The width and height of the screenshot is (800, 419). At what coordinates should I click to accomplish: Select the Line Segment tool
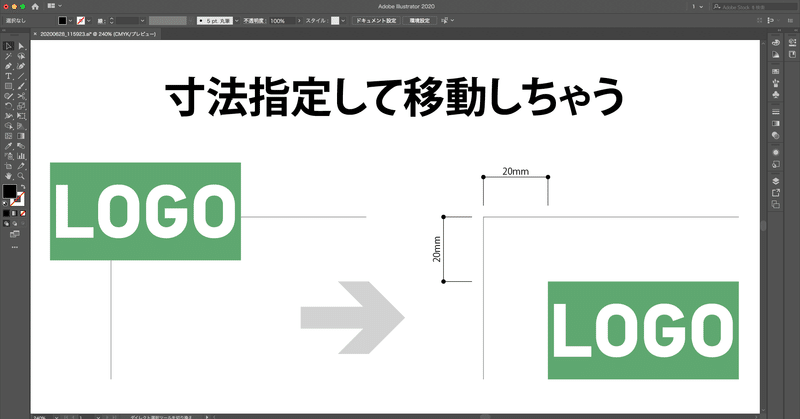click(x=21, y=76)
